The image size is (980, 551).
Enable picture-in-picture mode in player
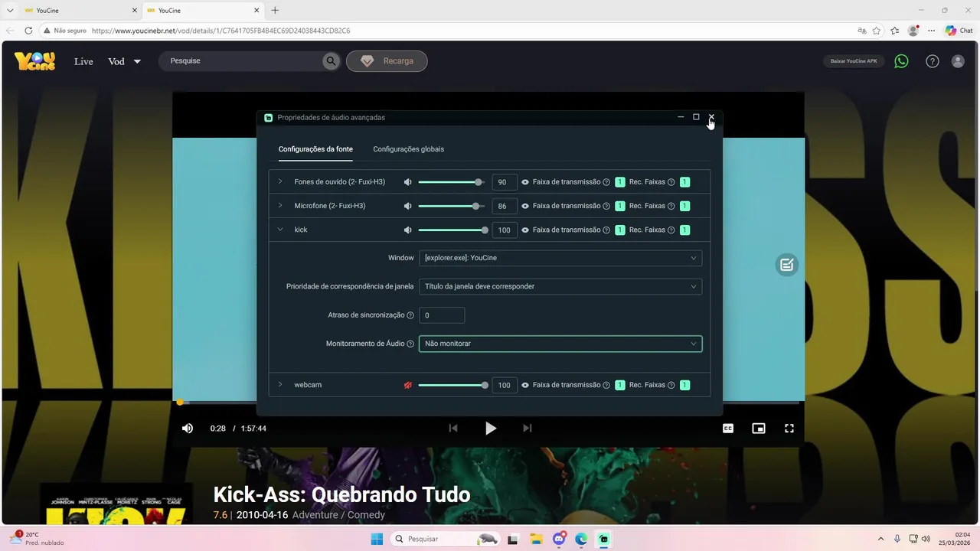[x=759, y=429]
